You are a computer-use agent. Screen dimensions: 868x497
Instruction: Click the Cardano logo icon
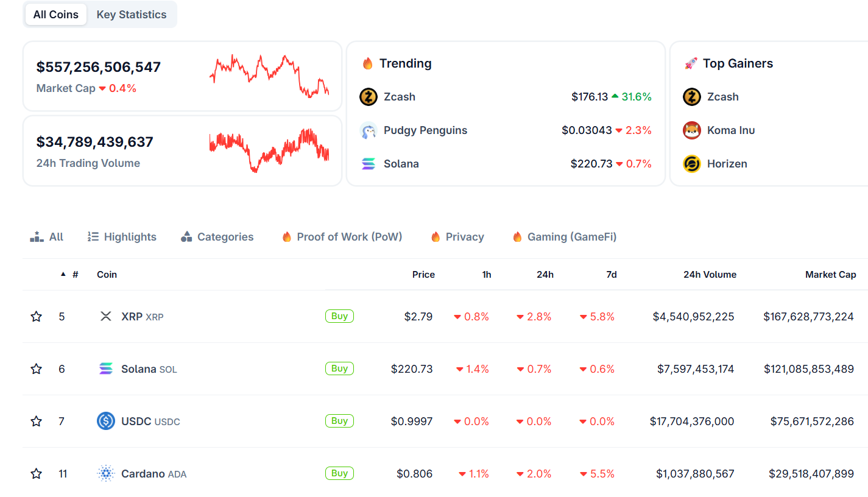click(106, 474)
